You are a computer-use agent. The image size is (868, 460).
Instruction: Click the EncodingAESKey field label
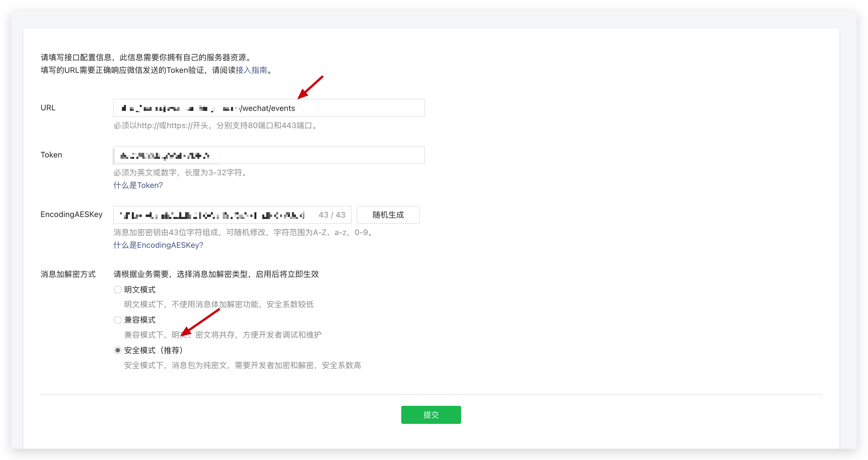click(71, 214)
